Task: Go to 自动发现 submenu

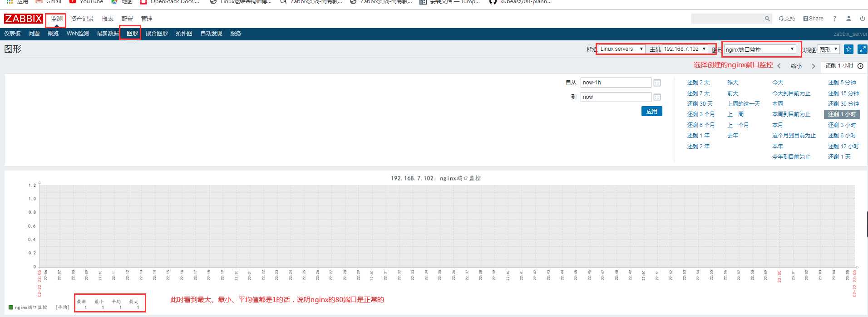Action: [211, 34]
